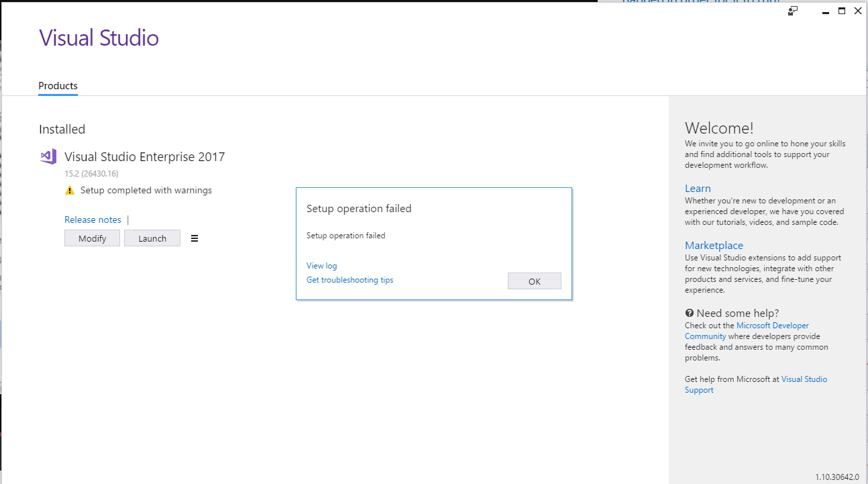Click the warning triangle beside setup status
This screenshot has width=868, height=484.
tap(70, 190)
